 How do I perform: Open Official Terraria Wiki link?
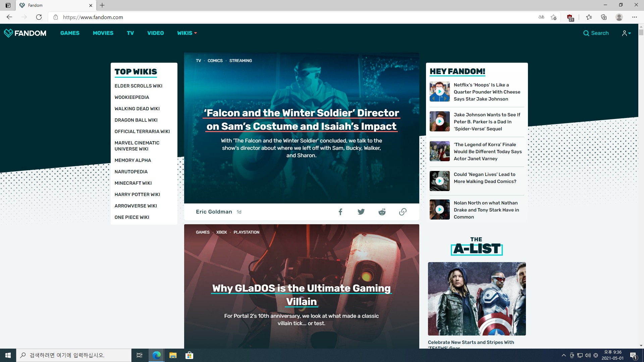142,131
